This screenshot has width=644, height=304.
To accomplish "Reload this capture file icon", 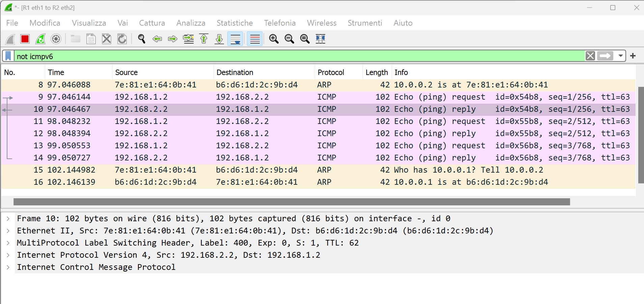I will pos(122,39).
